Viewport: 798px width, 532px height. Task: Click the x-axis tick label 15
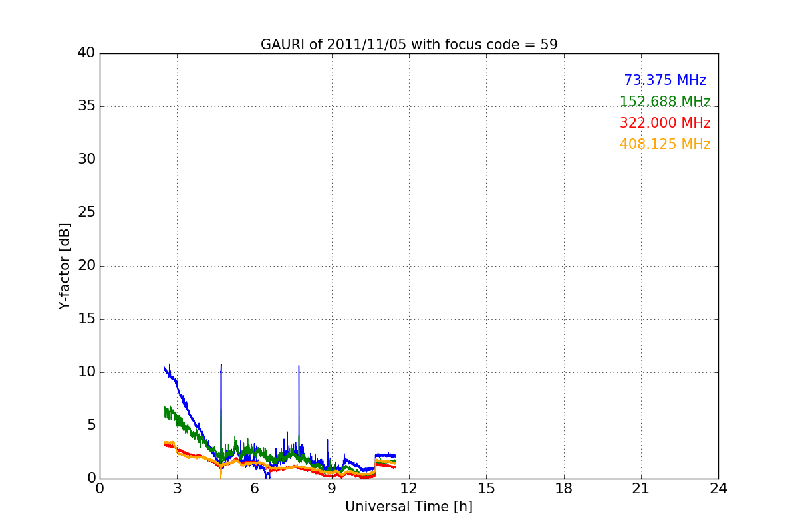point(487,488)
